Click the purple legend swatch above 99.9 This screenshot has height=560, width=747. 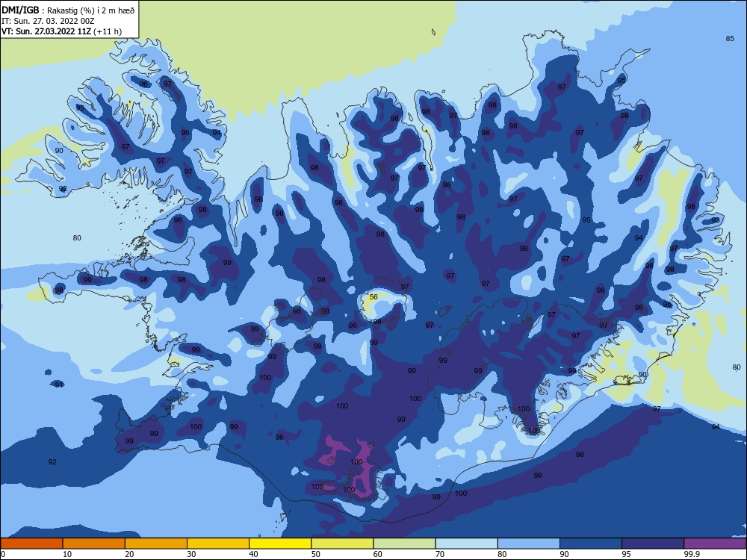pos(715,544)
